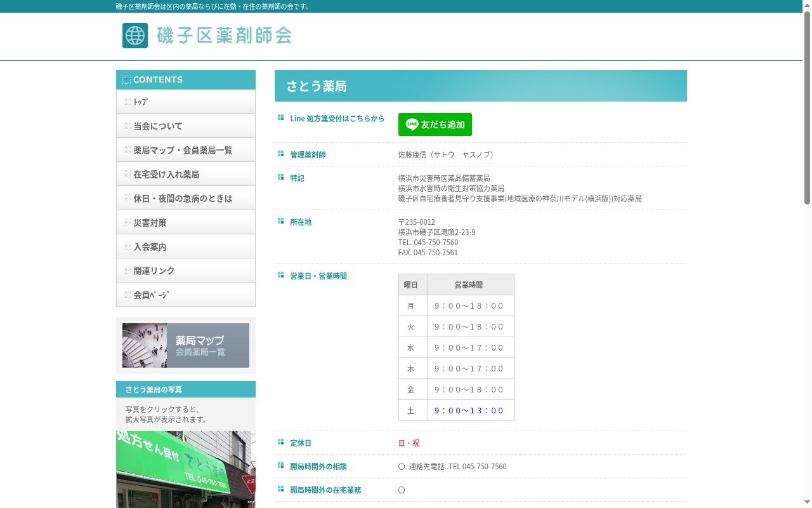Click the CONTENTS sidebar heading
Screen dimensions: 812x508
[x=186, y=79]
